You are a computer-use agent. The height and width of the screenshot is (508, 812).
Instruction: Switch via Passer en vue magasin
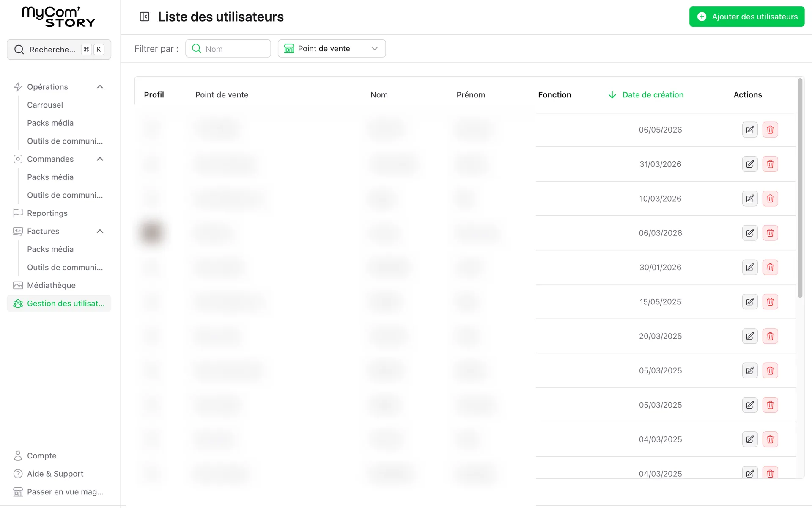pyautogui.click(x=65, y=492)
